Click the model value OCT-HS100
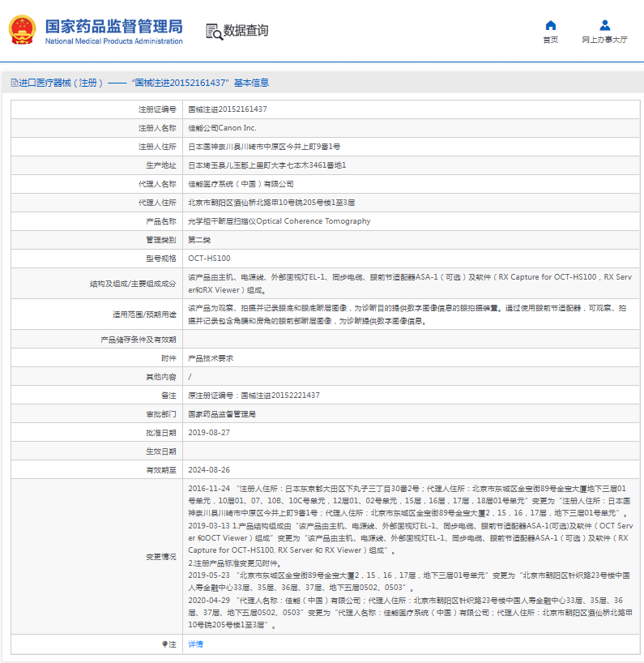Screen dimensions: 644x663 coord(209,259)
